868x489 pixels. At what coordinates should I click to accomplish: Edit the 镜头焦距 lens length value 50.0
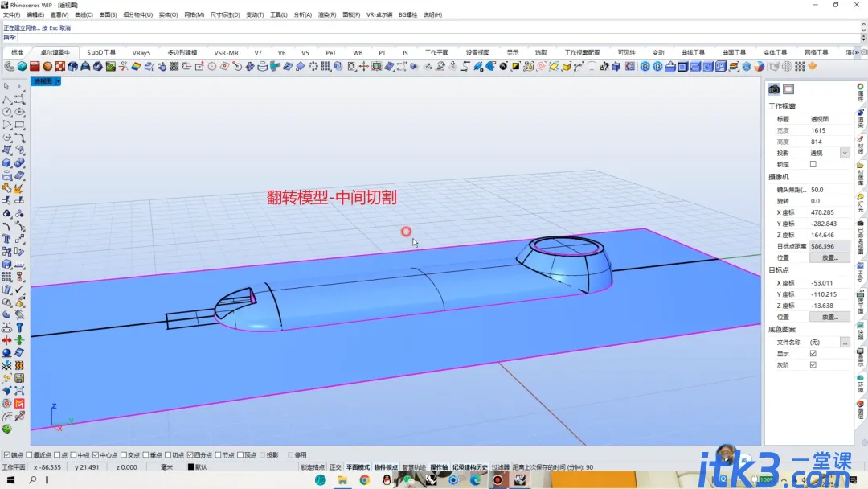(829, 190)
